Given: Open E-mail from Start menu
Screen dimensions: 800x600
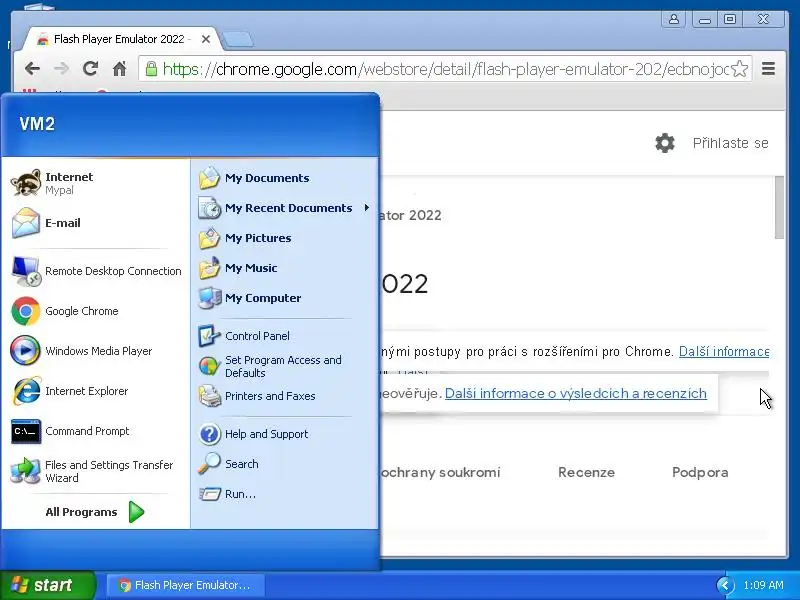Looking at the screenshot, I should click(96, 223).
